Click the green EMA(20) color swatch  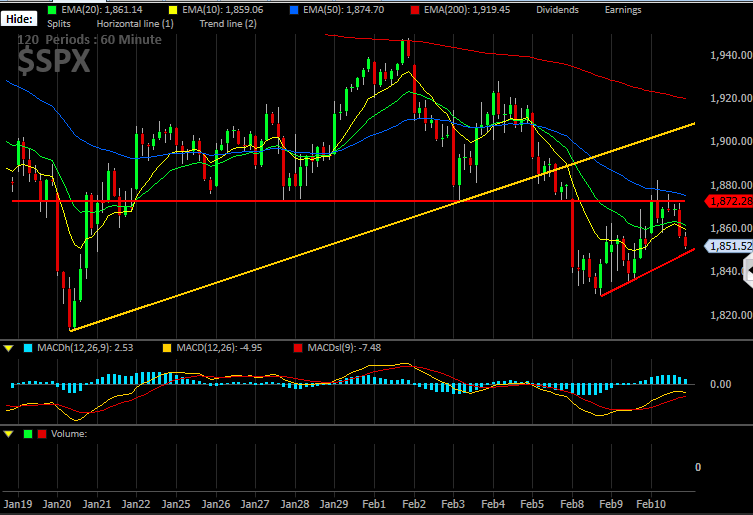point(52,10)
